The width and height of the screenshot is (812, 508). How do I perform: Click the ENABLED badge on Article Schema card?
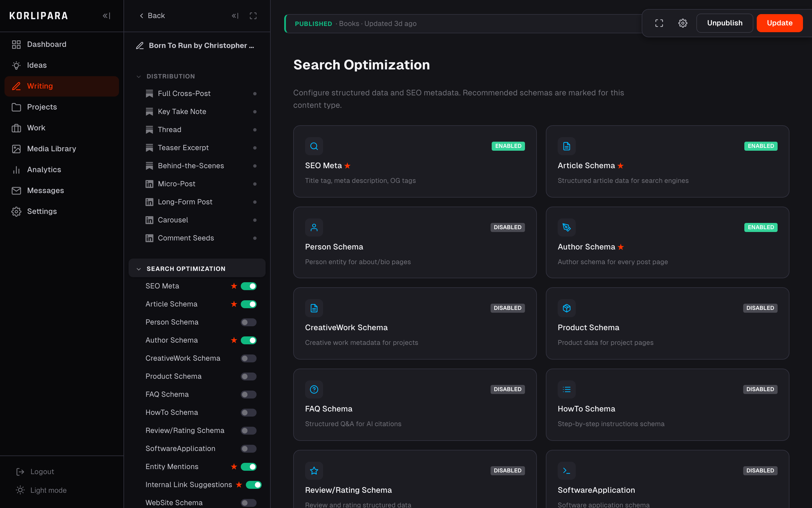[x=761, y=146]
